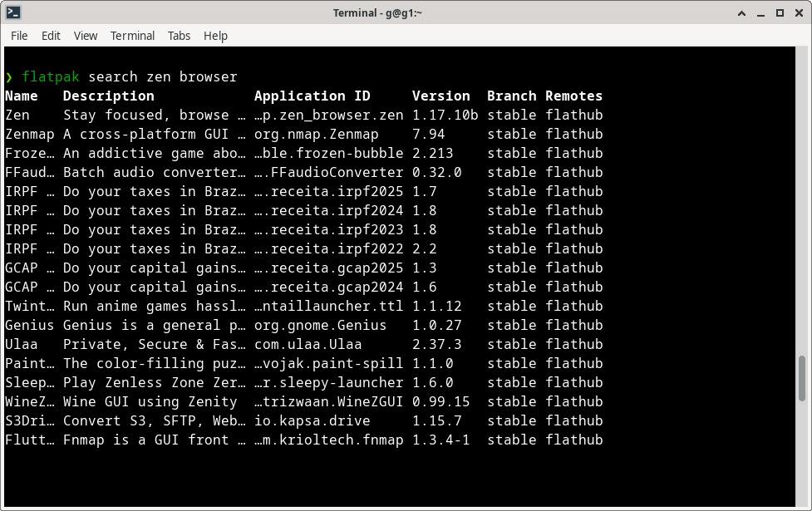Click 'org.nmap.Zenmap' application ID

coord(317,134)
